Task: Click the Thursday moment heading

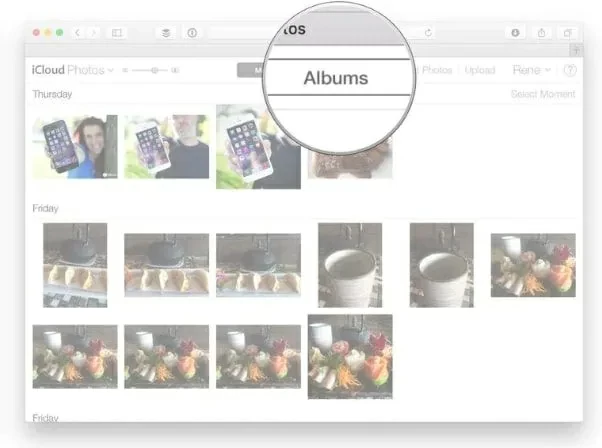Action: [x=52, y=94]
